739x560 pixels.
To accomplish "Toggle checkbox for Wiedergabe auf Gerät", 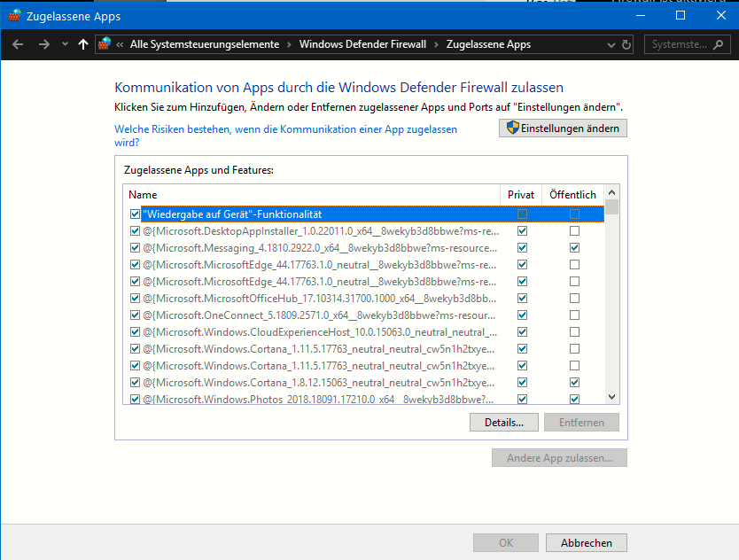I will (135, 214).
